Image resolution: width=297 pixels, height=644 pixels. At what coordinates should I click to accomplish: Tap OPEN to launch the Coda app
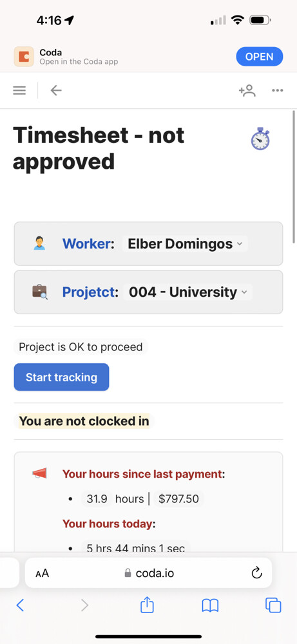(259, 57)
